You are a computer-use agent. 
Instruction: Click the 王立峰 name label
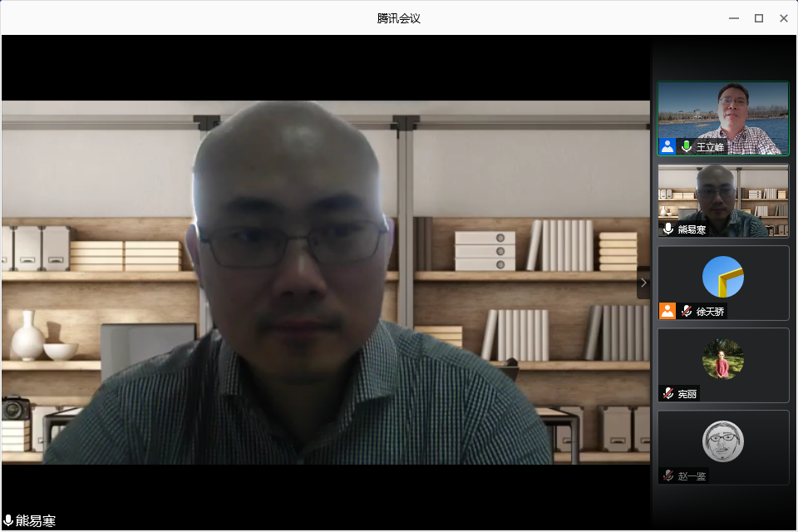click(710, 147)
